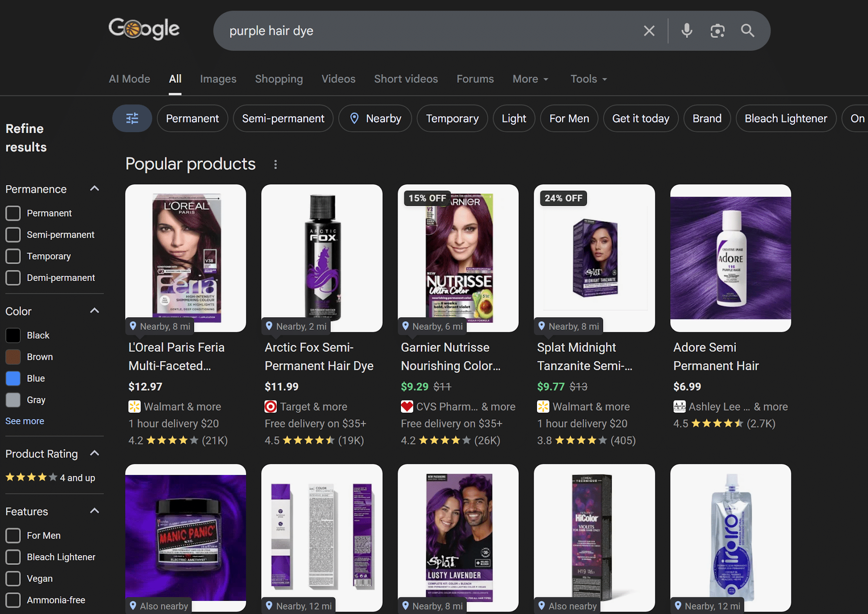Open Adore Semi Permanent Hair product image
This screenshot has height=614, width=868.
(x=731, y=258)
